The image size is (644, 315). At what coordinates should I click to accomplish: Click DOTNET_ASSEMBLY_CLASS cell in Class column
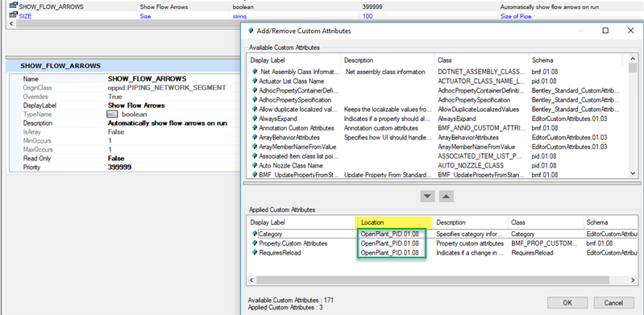(x=481, y=72)
